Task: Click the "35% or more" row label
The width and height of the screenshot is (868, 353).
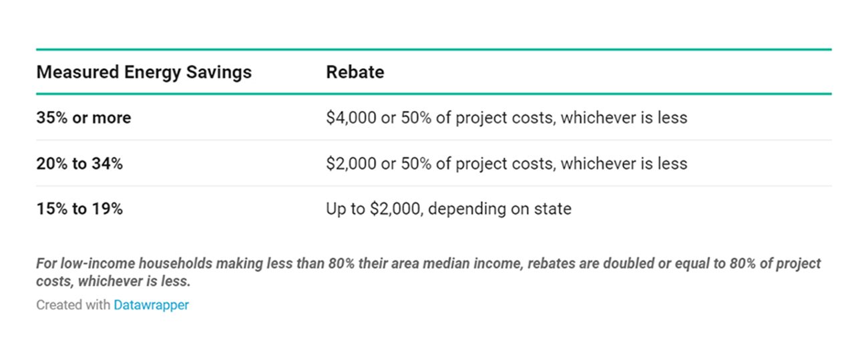Action: tap(83, 118)
